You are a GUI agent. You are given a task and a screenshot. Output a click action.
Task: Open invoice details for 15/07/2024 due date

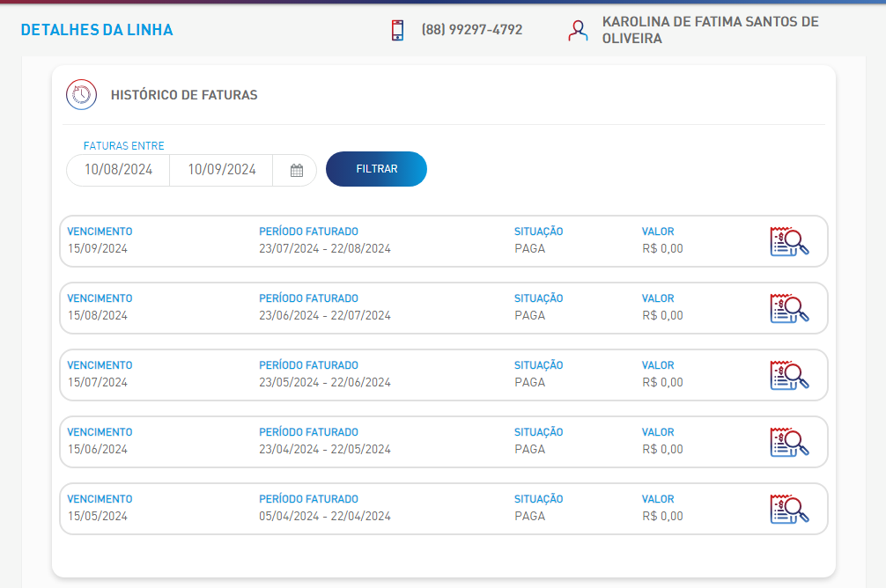point(789,375)
